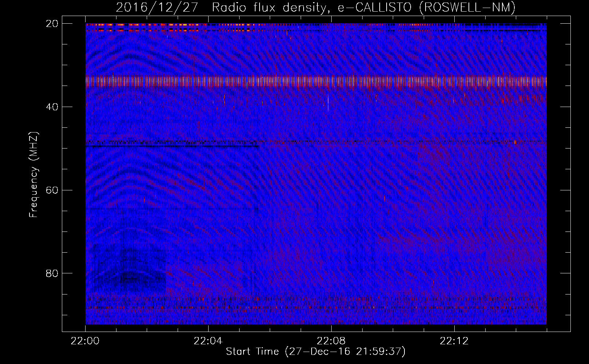Viewport: 589px width, 364px height.
Task: Click the 60 frequency tick label
Action: [x=52, y=190]
